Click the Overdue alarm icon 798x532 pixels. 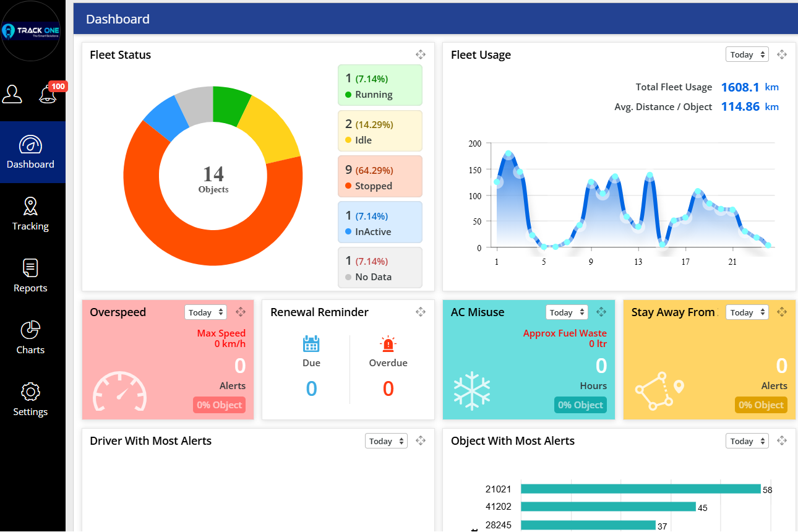tap(388, 343)
